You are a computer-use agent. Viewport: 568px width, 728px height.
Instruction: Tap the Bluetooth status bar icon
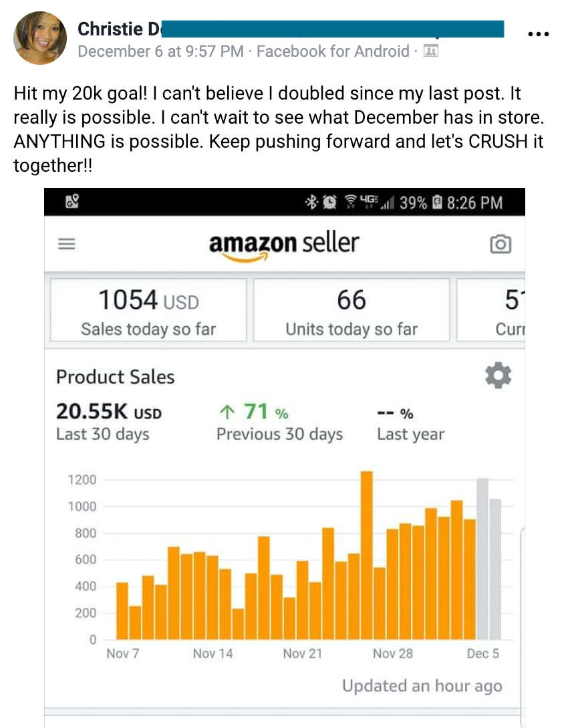pyautogui.click(x=312, y=203)
